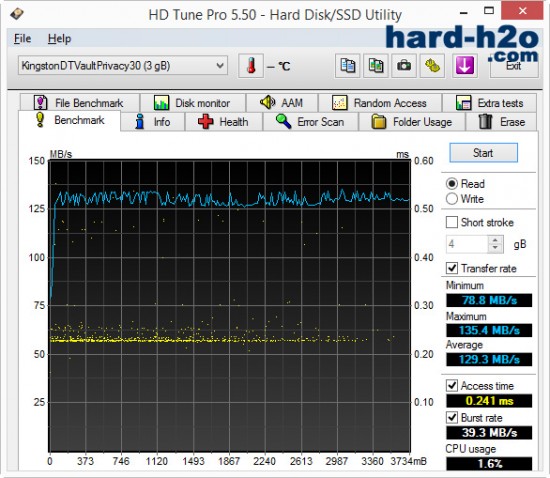Toggle the Transfer rate checkbox

click(x=452, y=268)
